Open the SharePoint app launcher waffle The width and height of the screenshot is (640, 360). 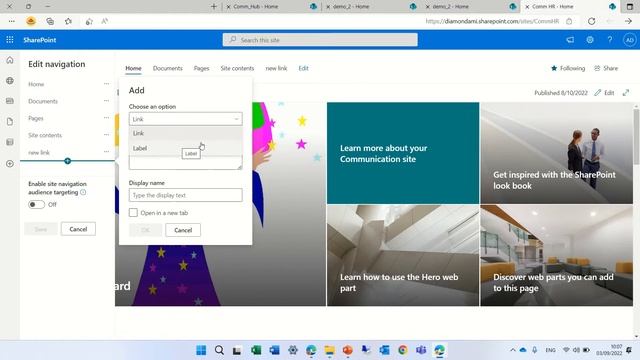click(10, 40)
